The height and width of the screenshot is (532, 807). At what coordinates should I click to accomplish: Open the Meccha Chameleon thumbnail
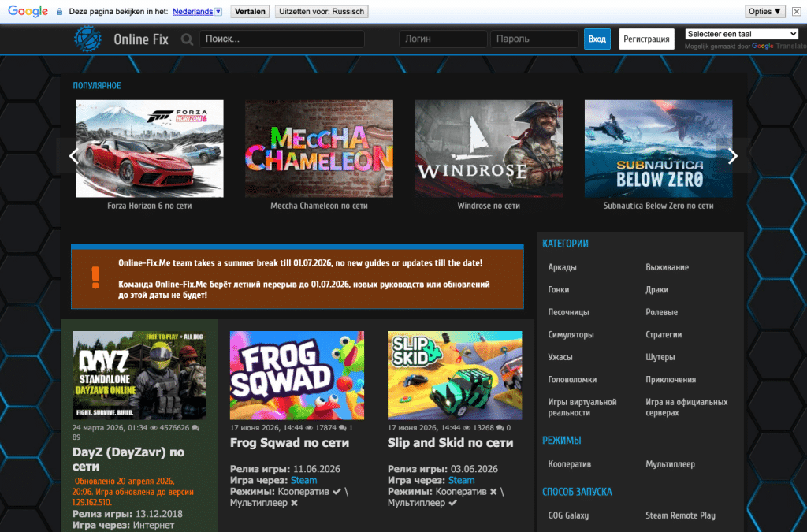point(319,149)
